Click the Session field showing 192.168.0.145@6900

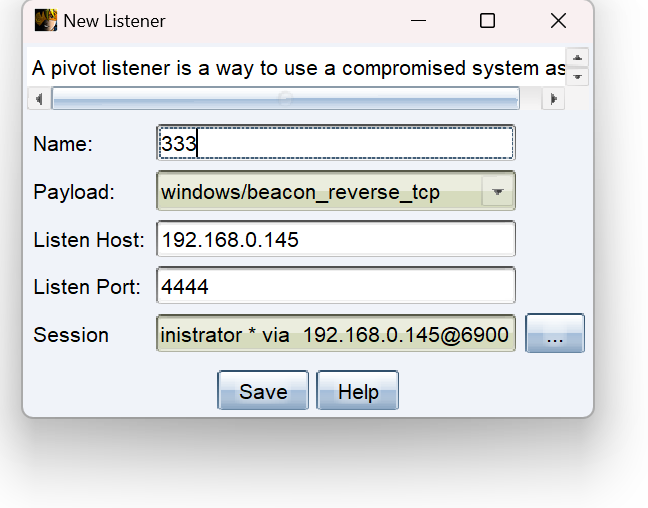coord(335,334)
